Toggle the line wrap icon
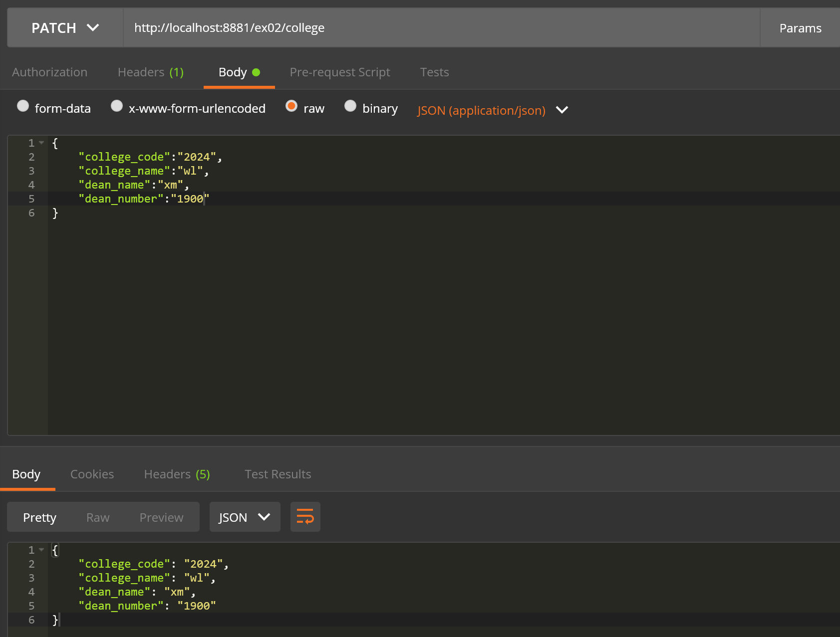The width and height of the screenshot is (840, 637). 305,517
